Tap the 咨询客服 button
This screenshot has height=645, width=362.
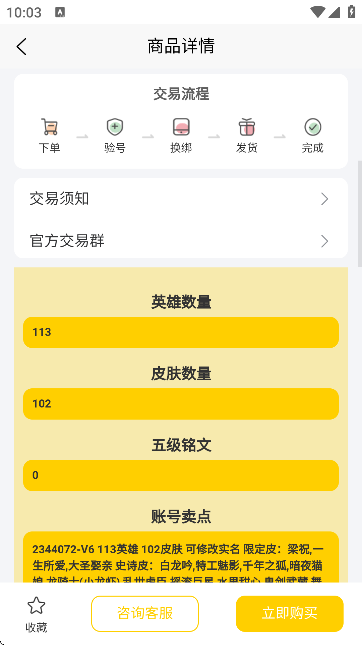[x=145, y=614]
